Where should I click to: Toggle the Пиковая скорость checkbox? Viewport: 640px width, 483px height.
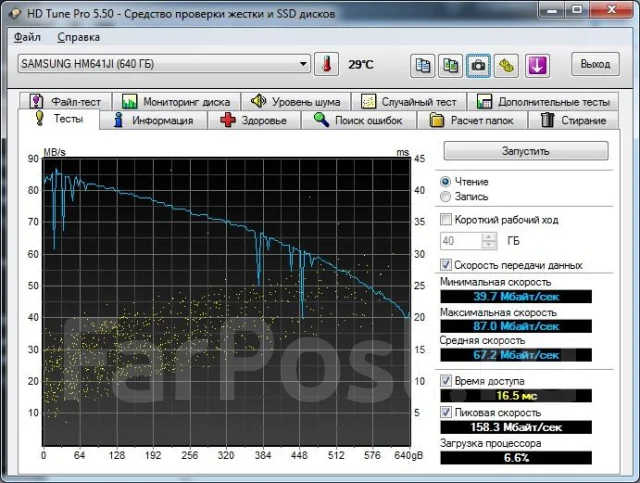pos(446,412)
